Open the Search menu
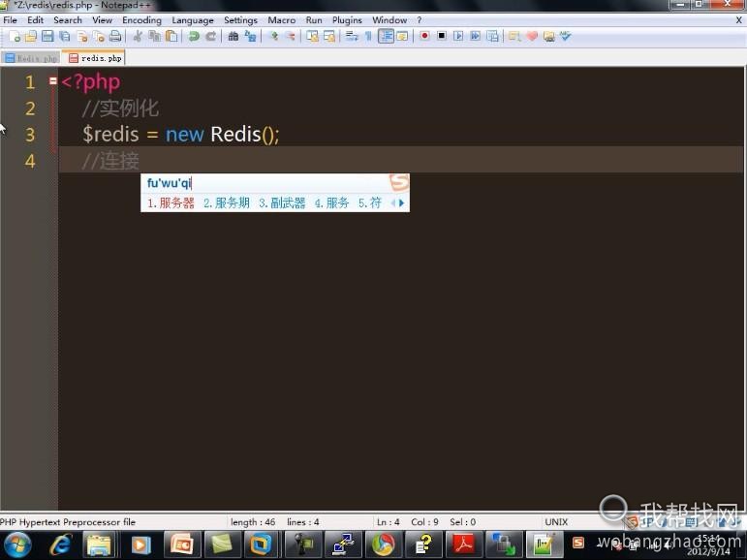This screenshot has height=560, width=747. (x=68, y=20)
